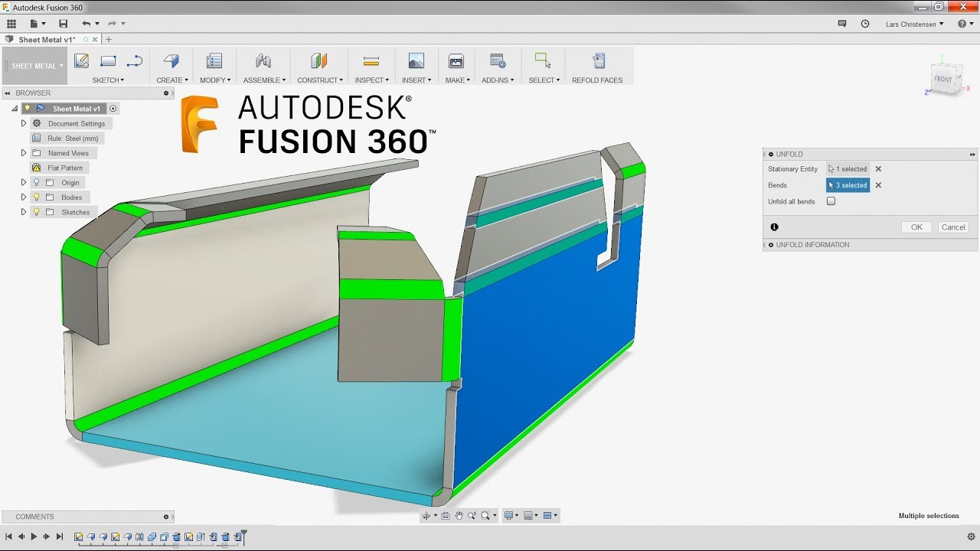This screenshot has width=980, height=551.
Task: Click the Refold Faces icon
Action: pyautogui.click(x=598, y=61)
